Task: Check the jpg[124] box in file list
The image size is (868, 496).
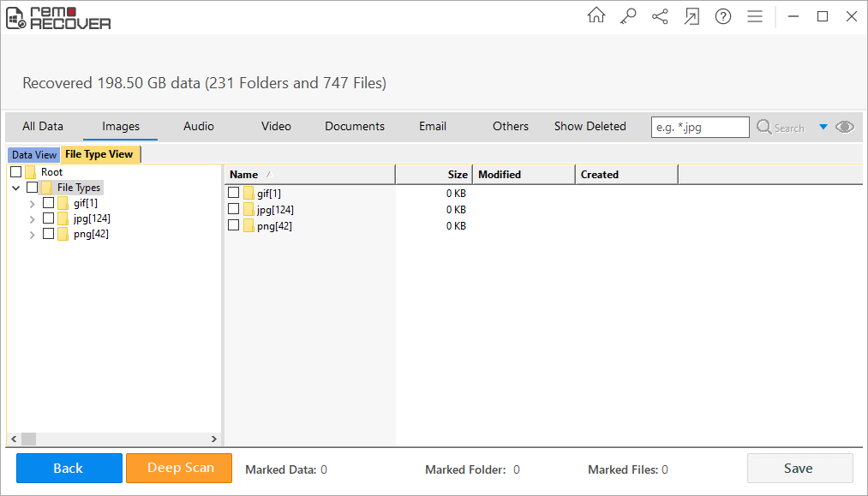Action: (233, 209)
